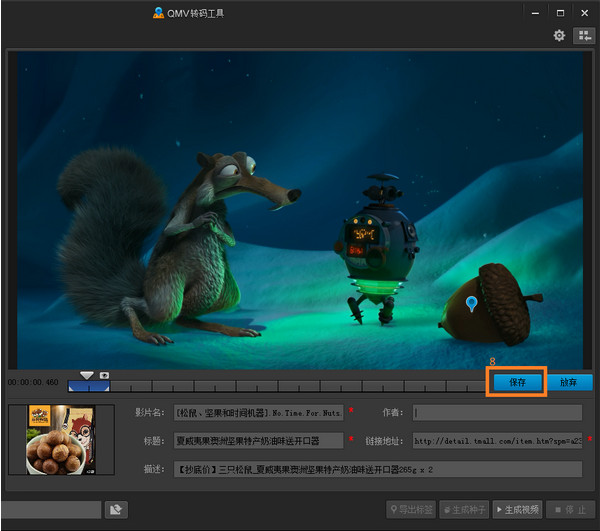
Task: Click 导出标签 export tags button
Action: pos(411,510)
